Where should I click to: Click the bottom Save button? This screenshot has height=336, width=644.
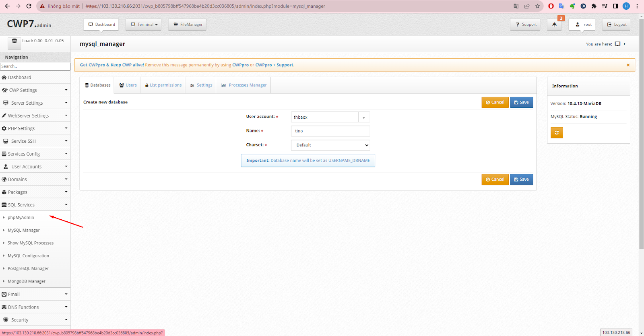522,179
